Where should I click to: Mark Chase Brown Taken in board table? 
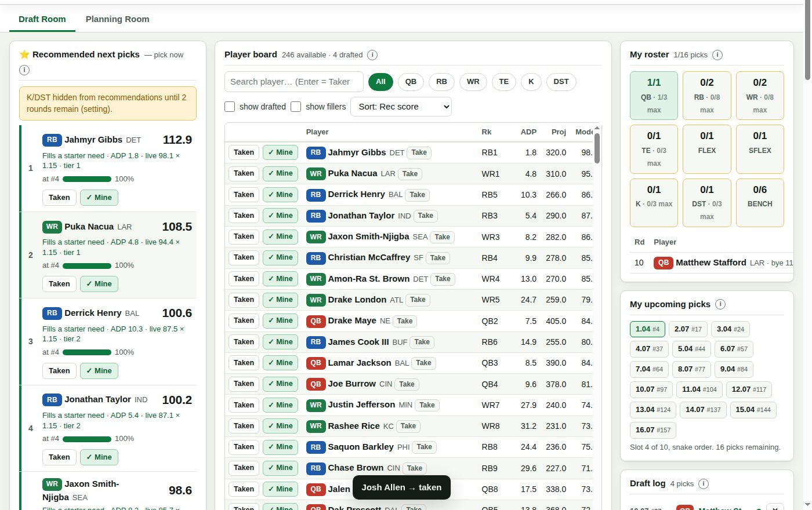click(x=244, y=468)
